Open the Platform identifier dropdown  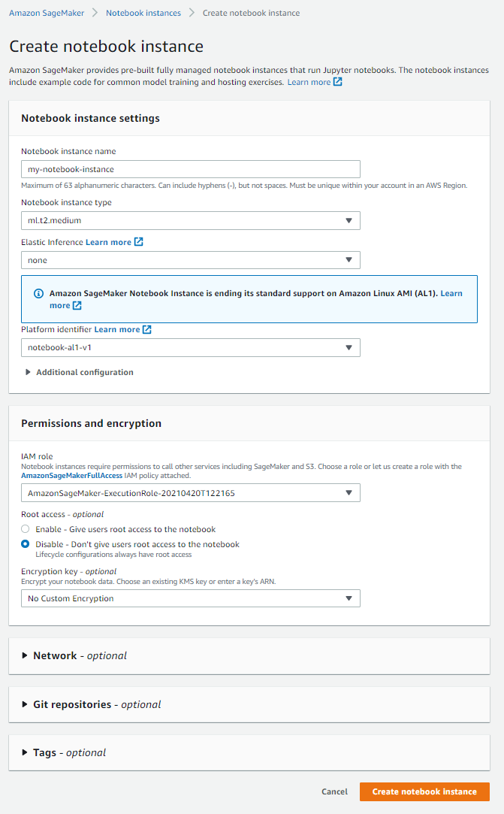(191, 347)
